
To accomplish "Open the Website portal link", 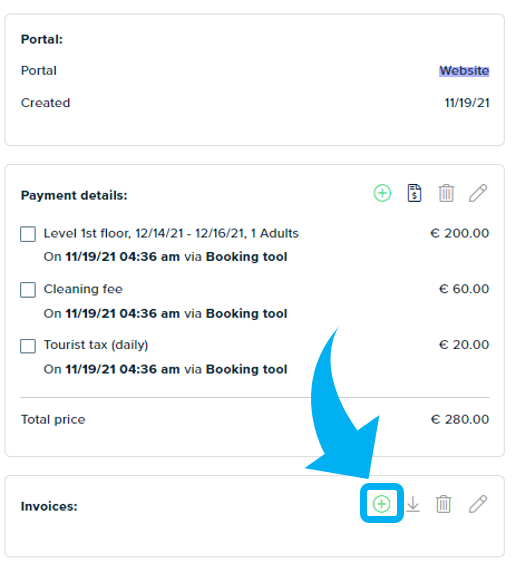I will [464, 71].
